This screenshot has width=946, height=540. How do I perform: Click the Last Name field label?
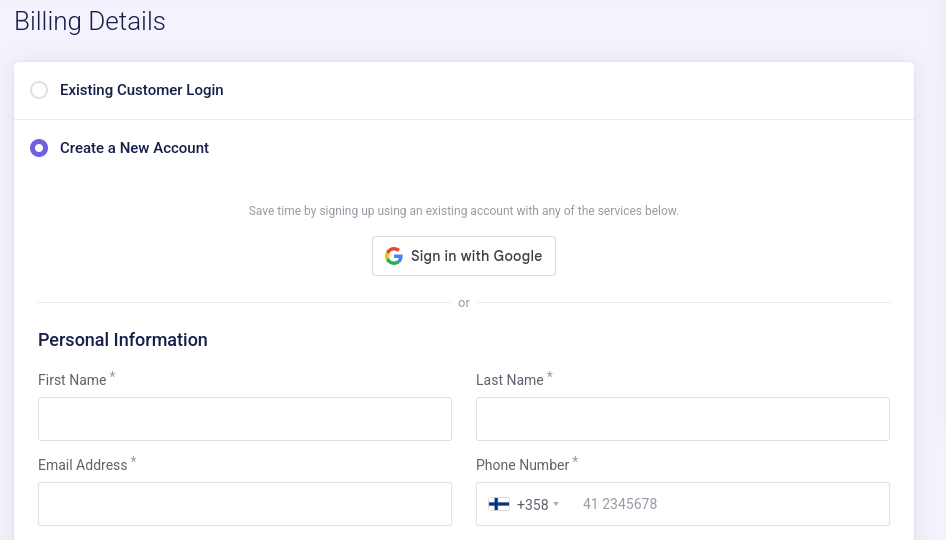(509, 380)
